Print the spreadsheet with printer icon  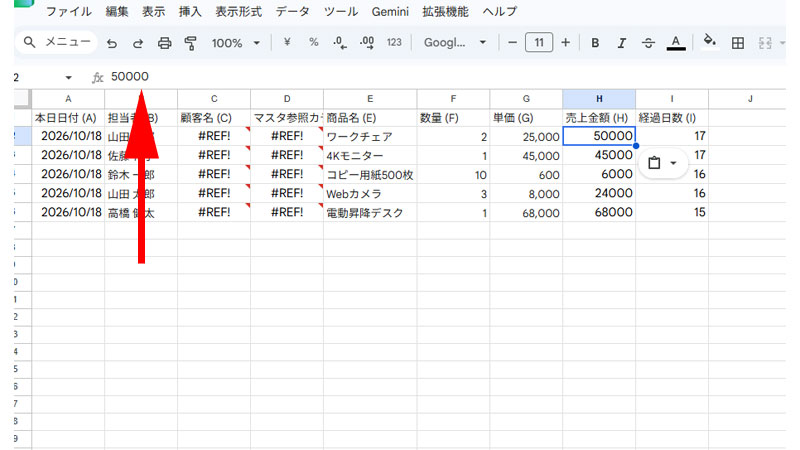click(164, 43)
